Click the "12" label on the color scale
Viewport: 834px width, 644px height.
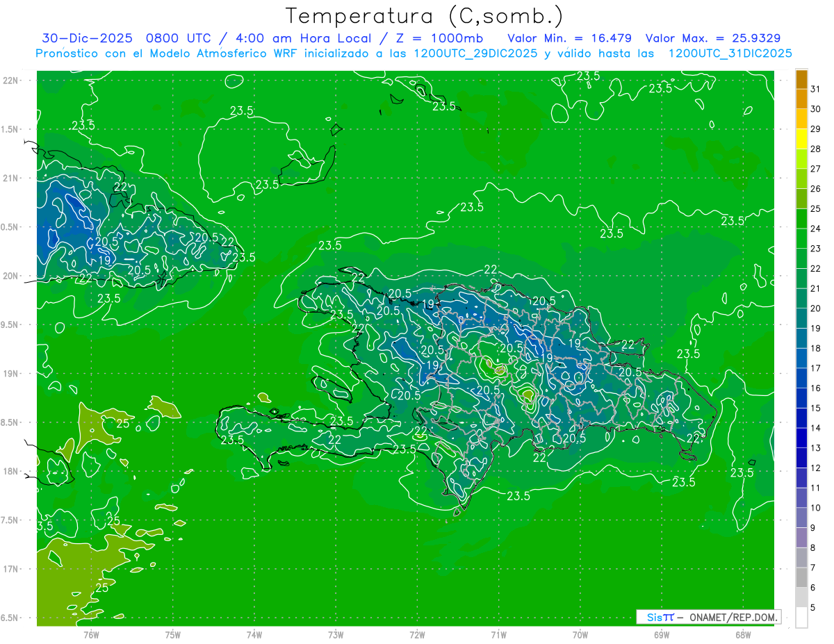coord(815,468)
